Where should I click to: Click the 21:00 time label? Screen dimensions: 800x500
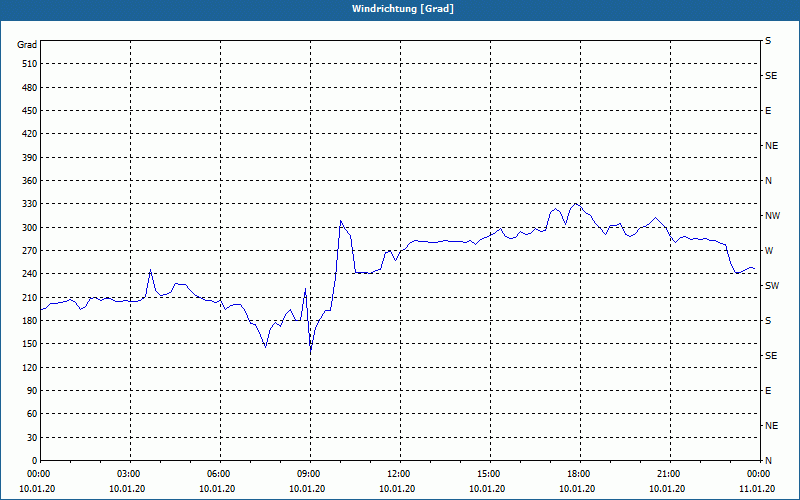[670, 474]
